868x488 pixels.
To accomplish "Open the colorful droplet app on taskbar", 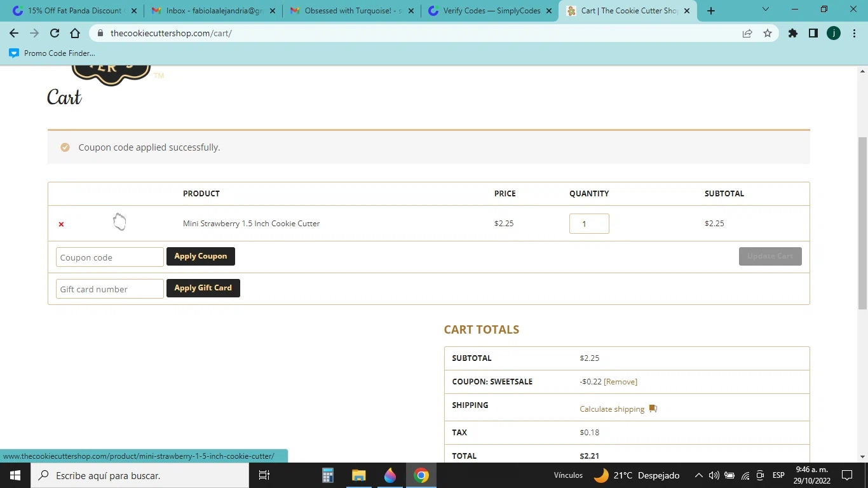I will coord(390,475).
